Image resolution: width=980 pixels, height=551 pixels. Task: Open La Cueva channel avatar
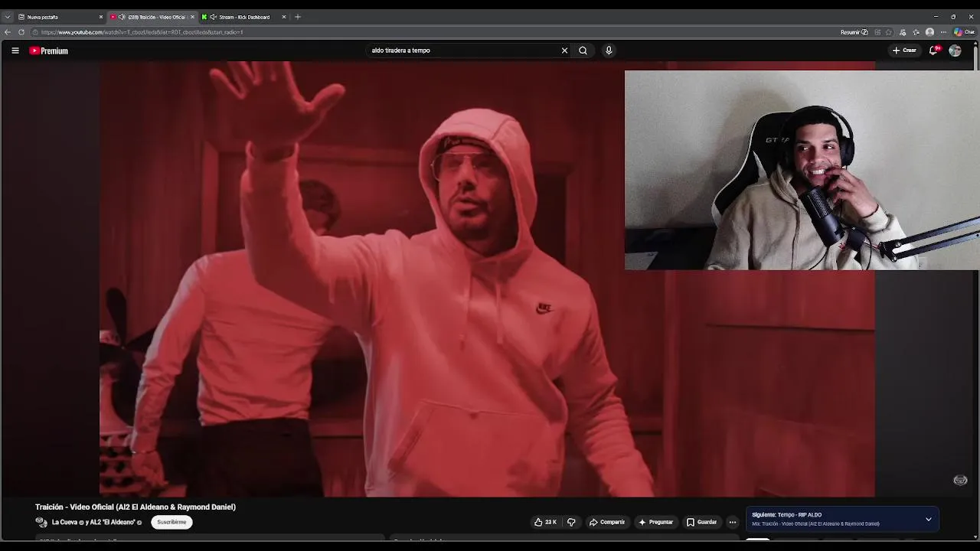41,522
